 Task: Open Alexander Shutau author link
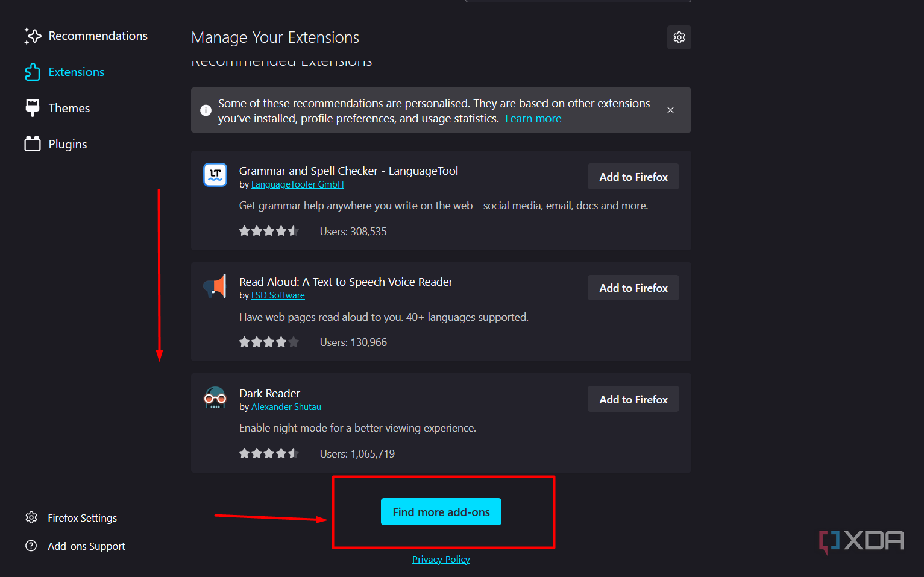point(286,407)
